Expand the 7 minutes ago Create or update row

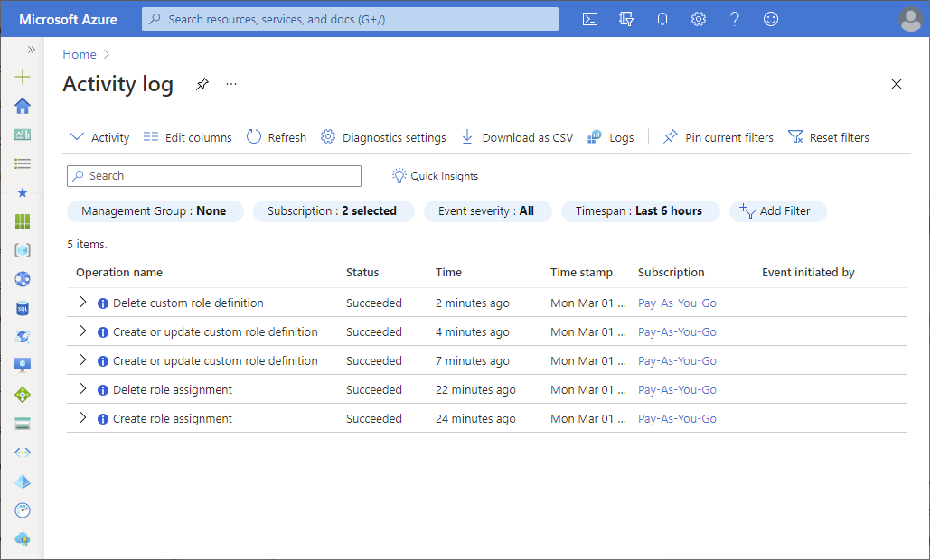[83, 360]
